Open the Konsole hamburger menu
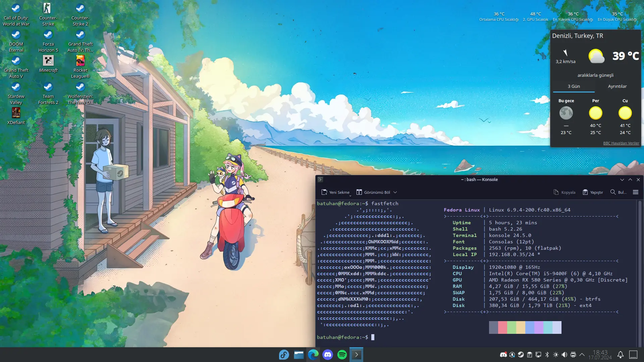Viewport: 644px width, 362px height. pos(636,192)
